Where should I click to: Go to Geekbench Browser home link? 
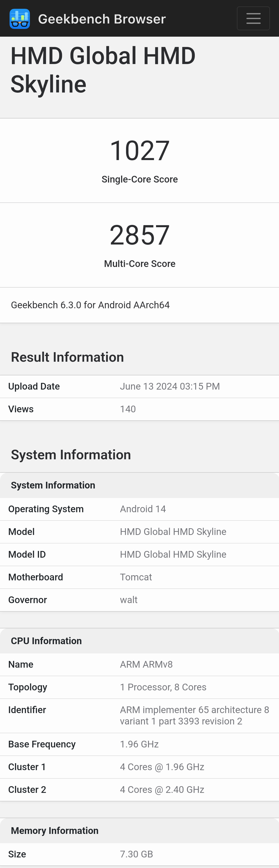pyautogui.click(x=102, y=19)
